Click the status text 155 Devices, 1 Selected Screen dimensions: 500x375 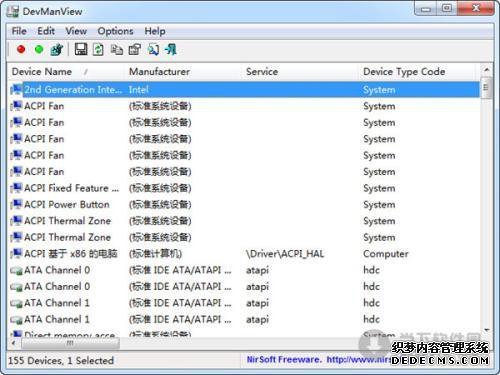pos(61,360)
